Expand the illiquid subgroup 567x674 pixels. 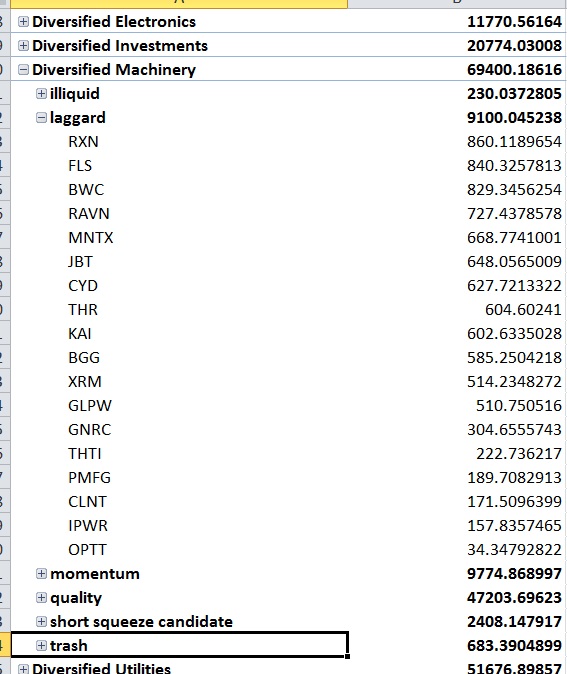41,94
